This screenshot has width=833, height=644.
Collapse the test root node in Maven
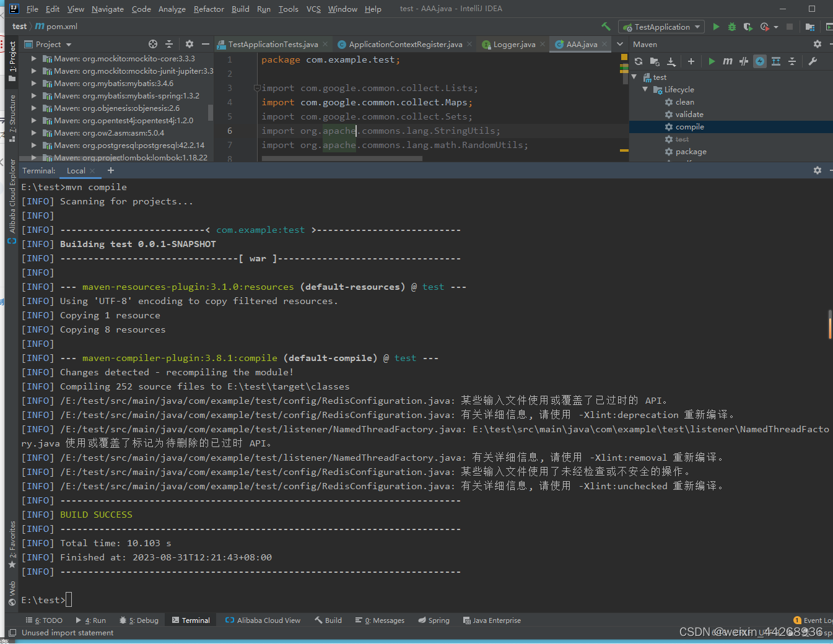[x=634, y=77]
